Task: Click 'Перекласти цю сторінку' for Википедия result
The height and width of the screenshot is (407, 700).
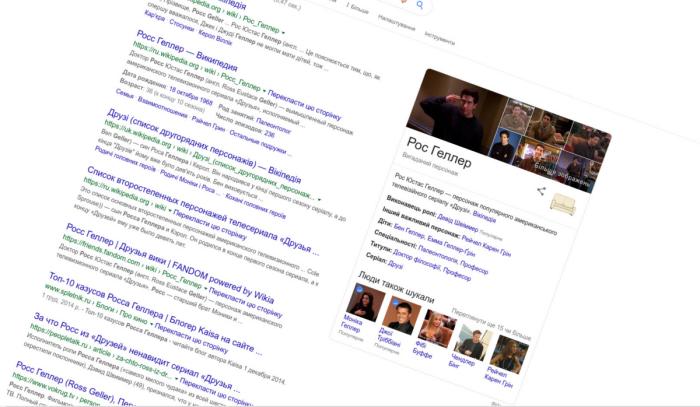Action: pyautogui.click(x=305, y=106)
